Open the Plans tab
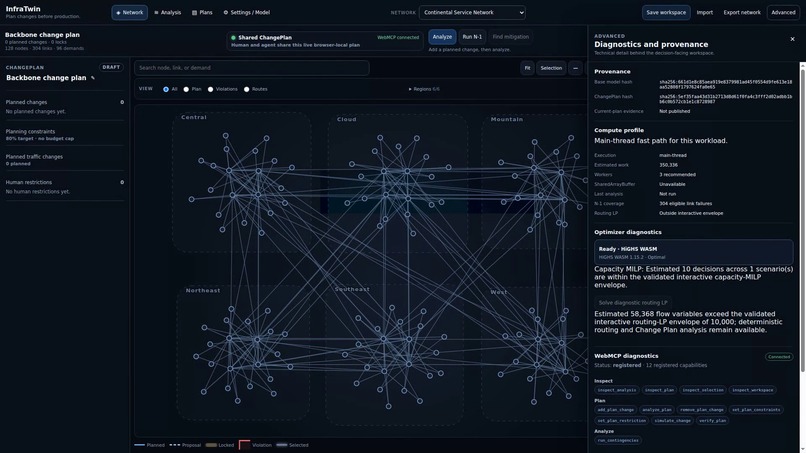 pyautogui.click(x=202, y=12)
